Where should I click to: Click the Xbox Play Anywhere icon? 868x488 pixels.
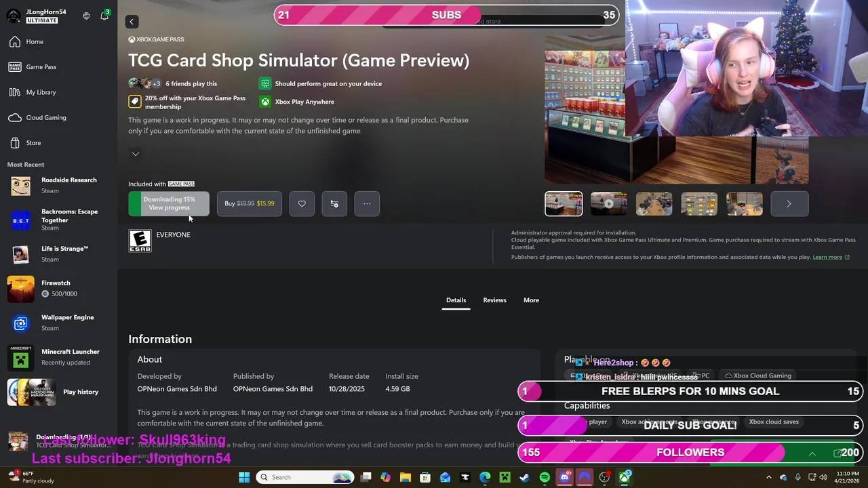[265, 102]
